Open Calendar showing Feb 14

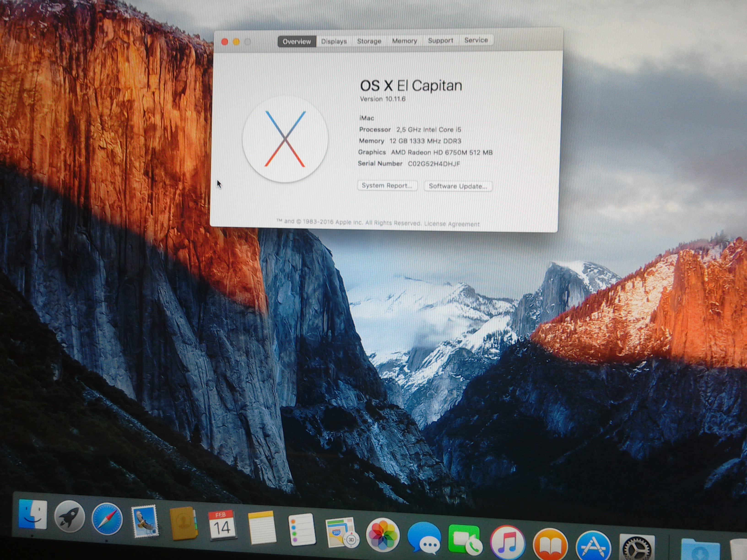click(x=222, y=525)
